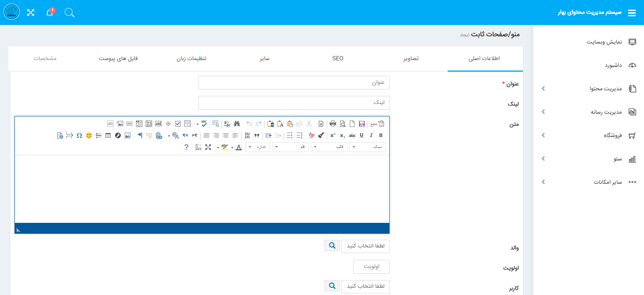
Task: Click the block quote icon in editor
Action: (257, 135)
